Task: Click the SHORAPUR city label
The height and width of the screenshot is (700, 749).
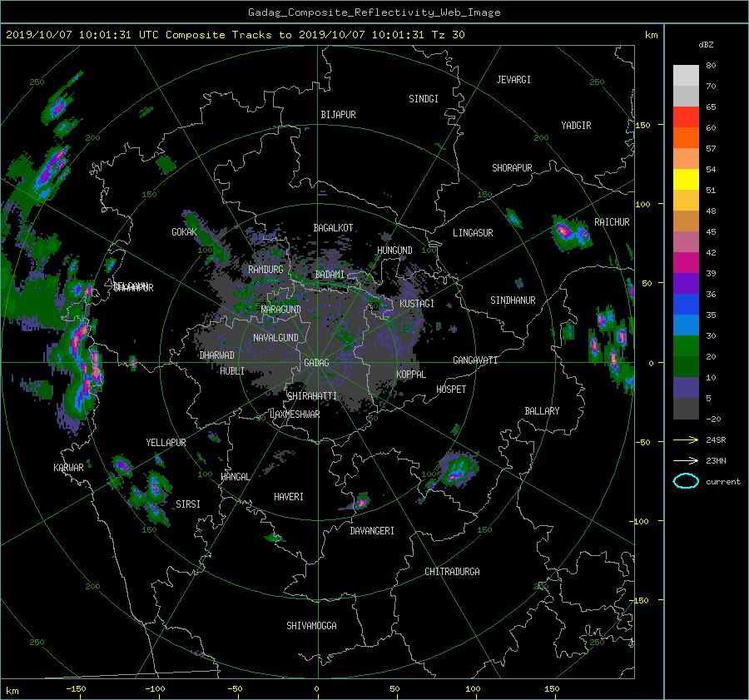Action: [512, 168]
